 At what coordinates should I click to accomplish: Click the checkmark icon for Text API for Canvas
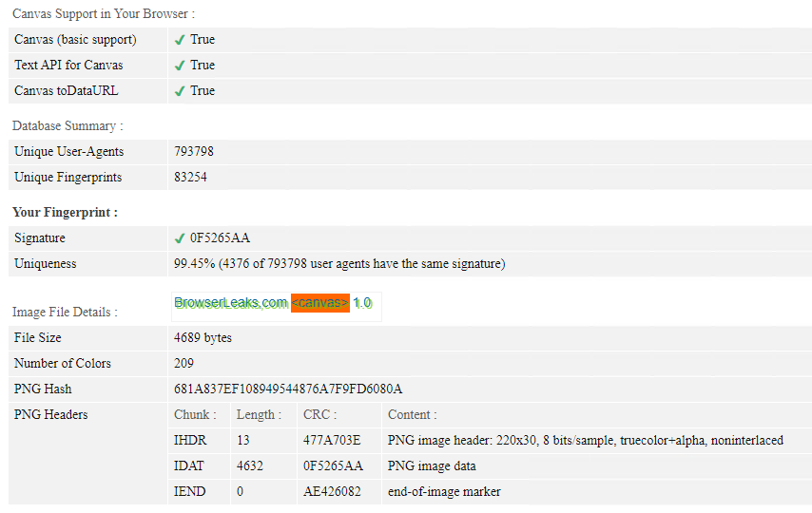(x=180, y=66)
